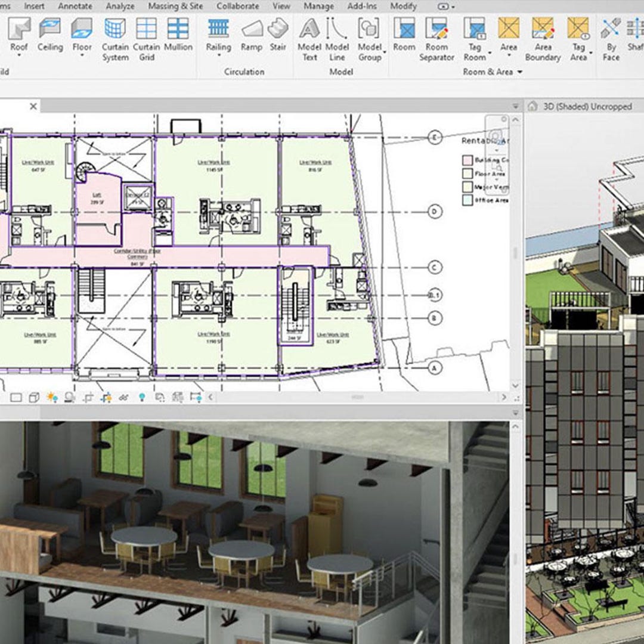Switch to the Manage ribbon tab
This screenshot has height=644, width=644.
[318, 6]
